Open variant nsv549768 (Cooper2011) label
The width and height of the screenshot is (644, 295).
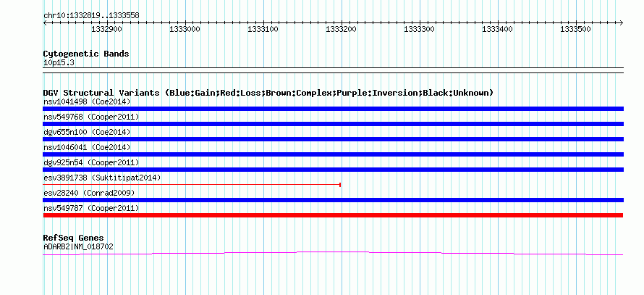tap(91, 117)
